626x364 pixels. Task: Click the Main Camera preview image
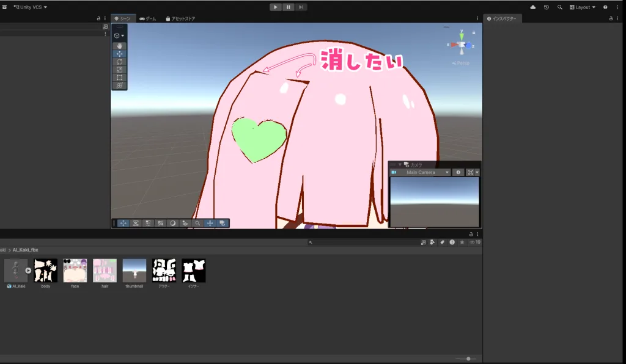click(x=435, y=202)
